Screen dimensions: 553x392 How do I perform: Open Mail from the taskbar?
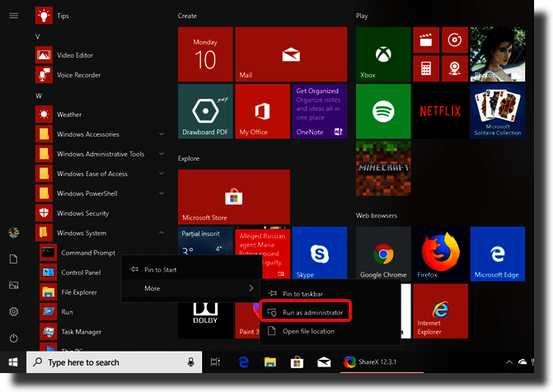point(324,362)
